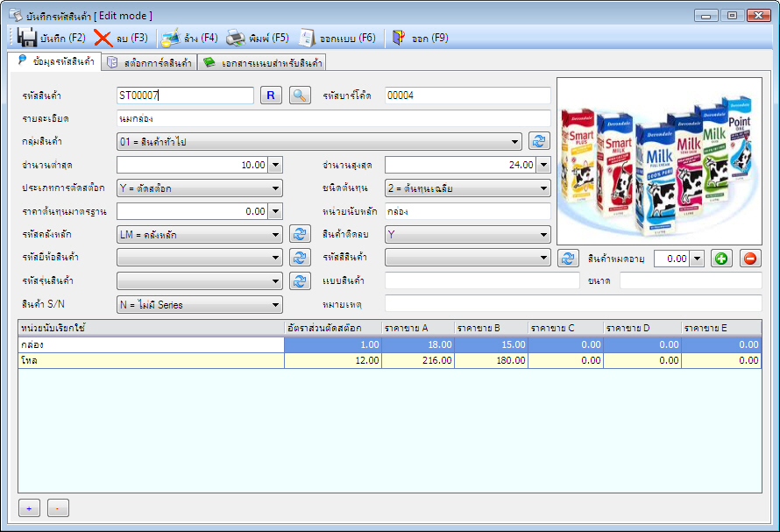Click the red minus remove button
The width and height of the screenshot is (780, 532).
point(750,259)
